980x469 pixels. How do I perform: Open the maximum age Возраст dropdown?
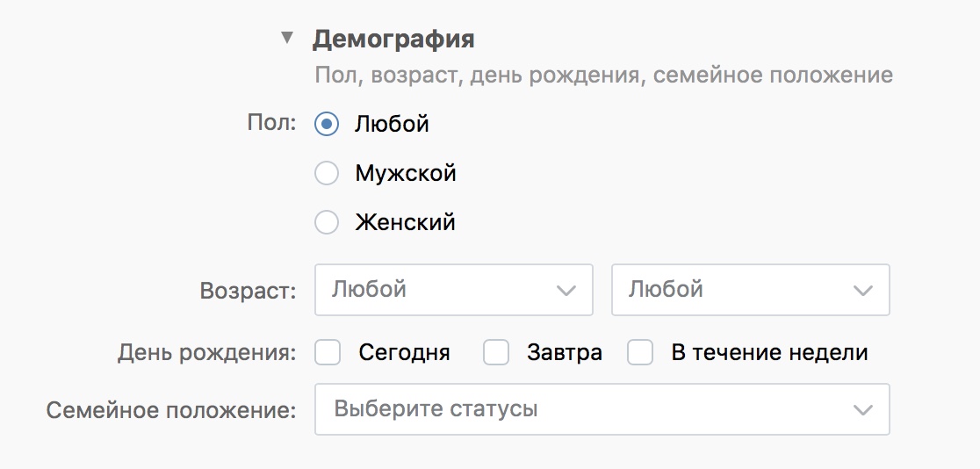click(x=736, y=290)
